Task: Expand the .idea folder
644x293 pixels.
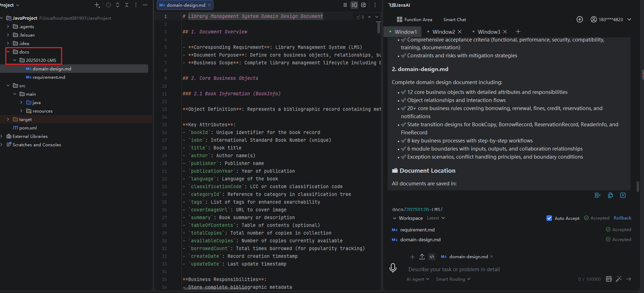Action: [8, 43]
